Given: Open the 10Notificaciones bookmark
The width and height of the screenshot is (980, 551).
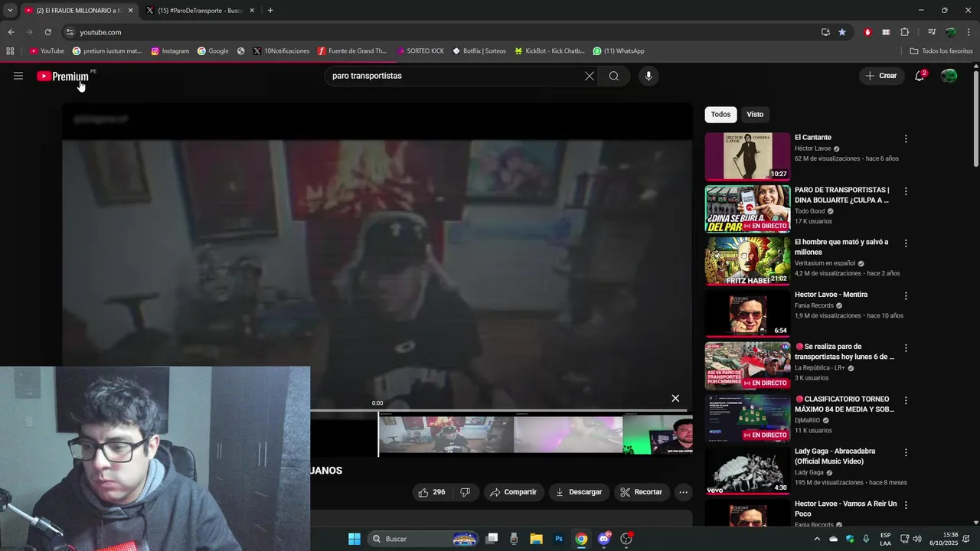Looking at the screenshot, I should [281, 51].
